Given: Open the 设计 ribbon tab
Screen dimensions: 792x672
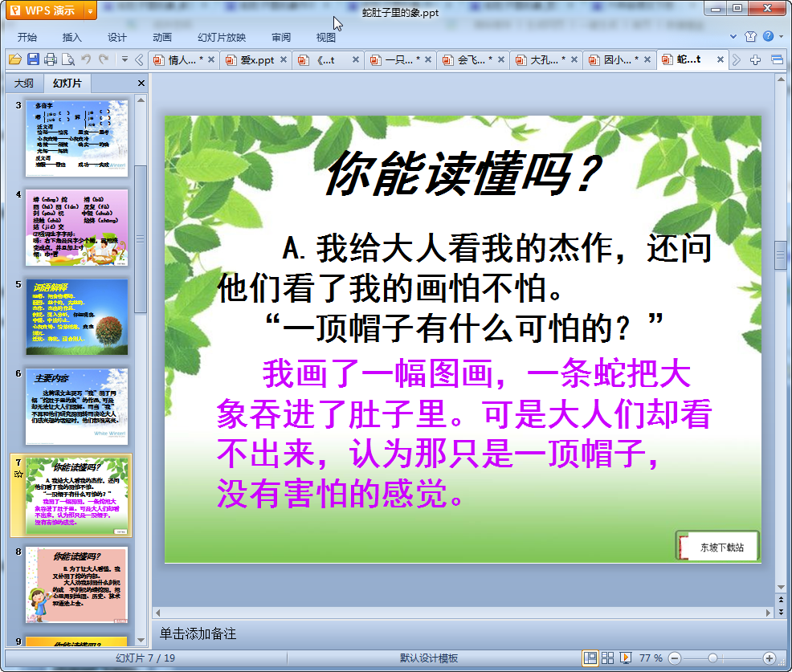Looking at the screenshot, I should click(x=116, y=38).
